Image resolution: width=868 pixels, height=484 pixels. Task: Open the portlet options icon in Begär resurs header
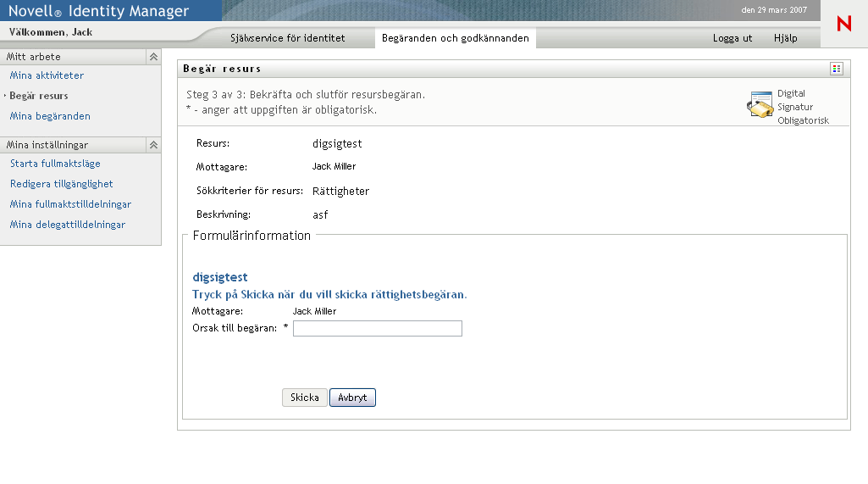837,69
